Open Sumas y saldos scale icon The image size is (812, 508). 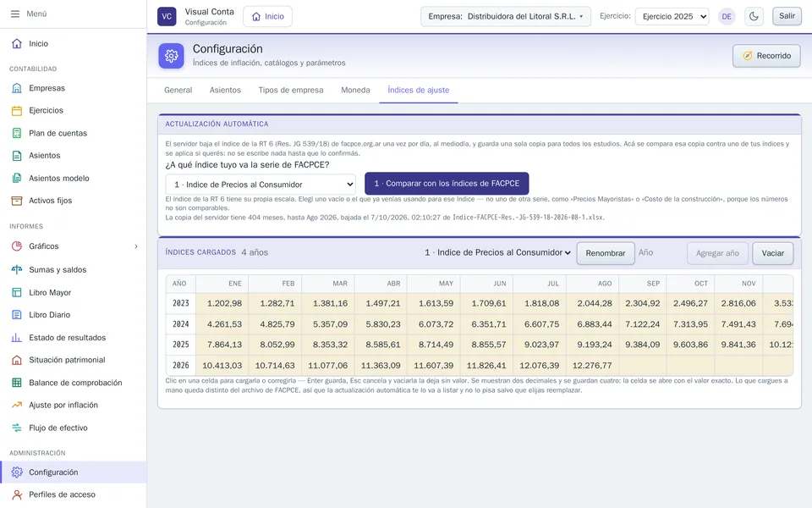click(x=17, y=269)
